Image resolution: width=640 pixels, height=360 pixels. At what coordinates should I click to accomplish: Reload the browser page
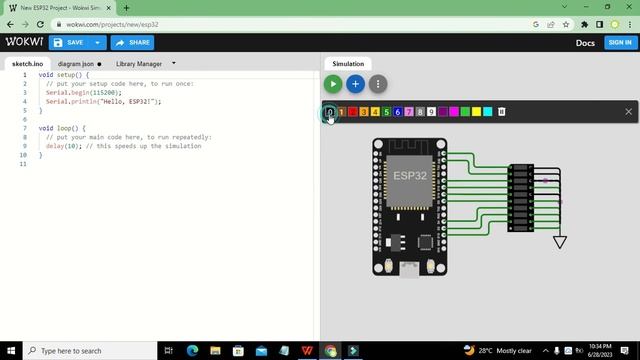pos(40,24)
